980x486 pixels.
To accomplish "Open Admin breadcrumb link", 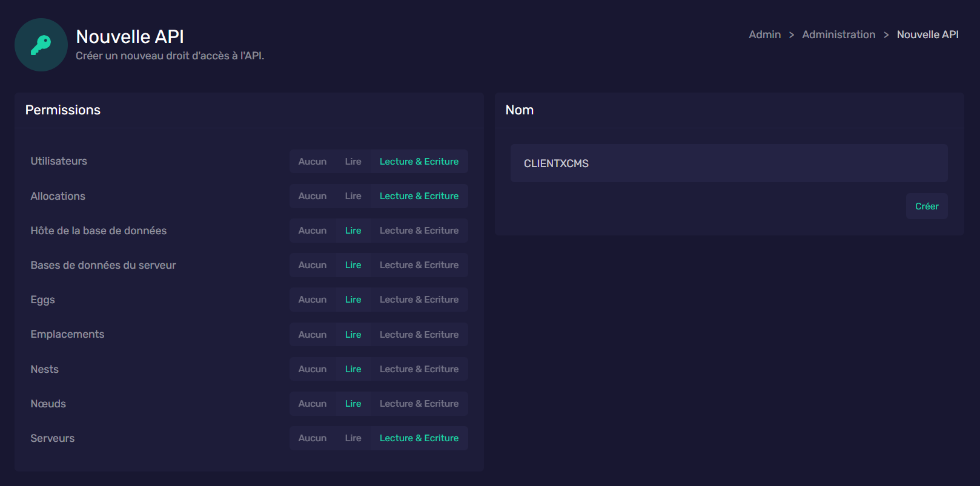I will (764, 34).
